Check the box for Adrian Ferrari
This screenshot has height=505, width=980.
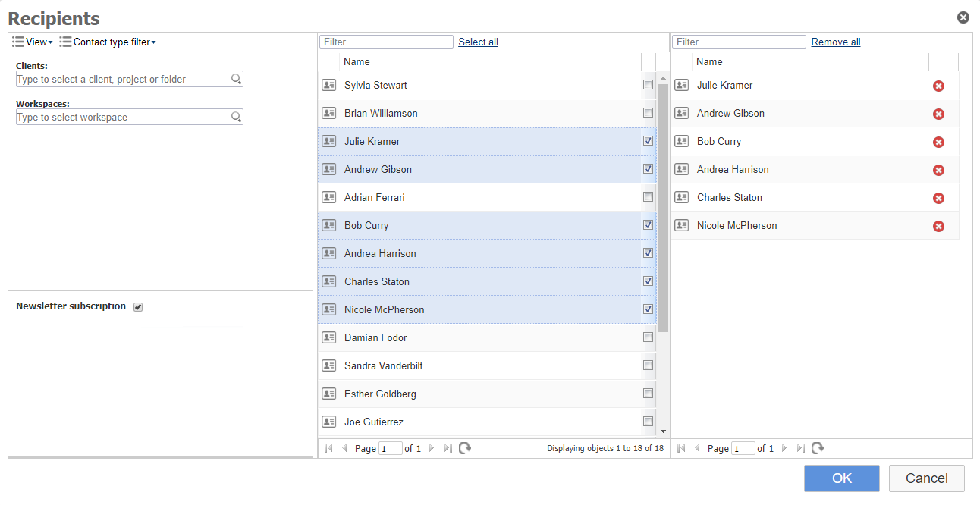click(648, 197)
